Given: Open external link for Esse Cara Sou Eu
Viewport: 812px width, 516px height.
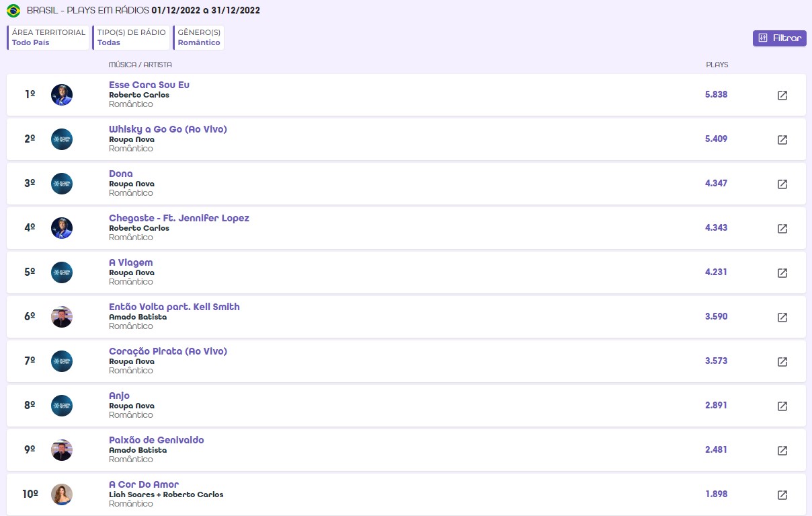Looking at the screenshot, I should [x=782, y=96].
